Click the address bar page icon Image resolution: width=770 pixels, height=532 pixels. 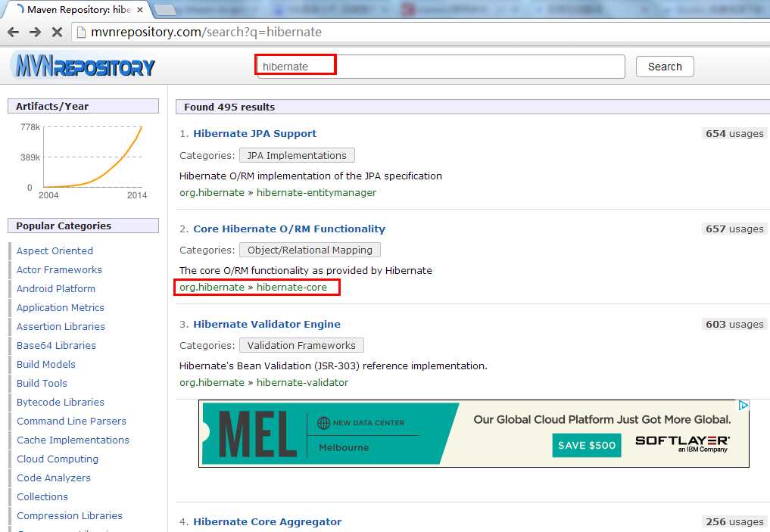click(x=82, y=33)
